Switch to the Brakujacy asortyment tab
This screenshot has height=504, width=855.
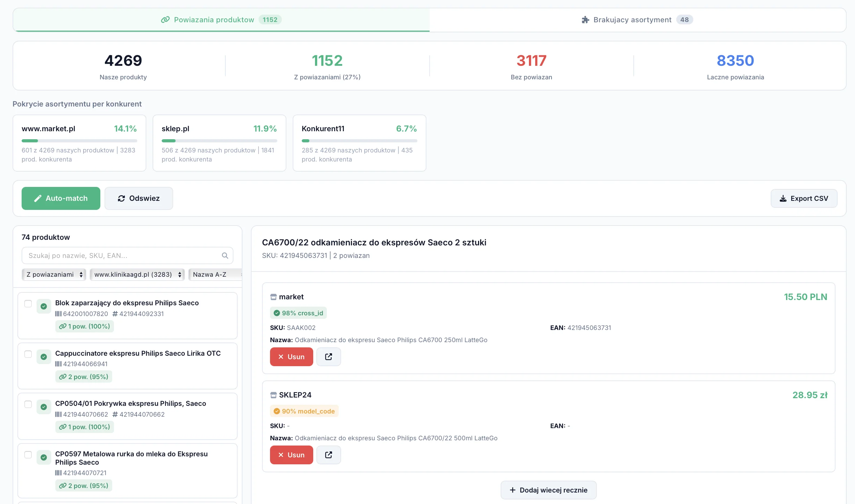pyautogui.click(x=637, y=20)
